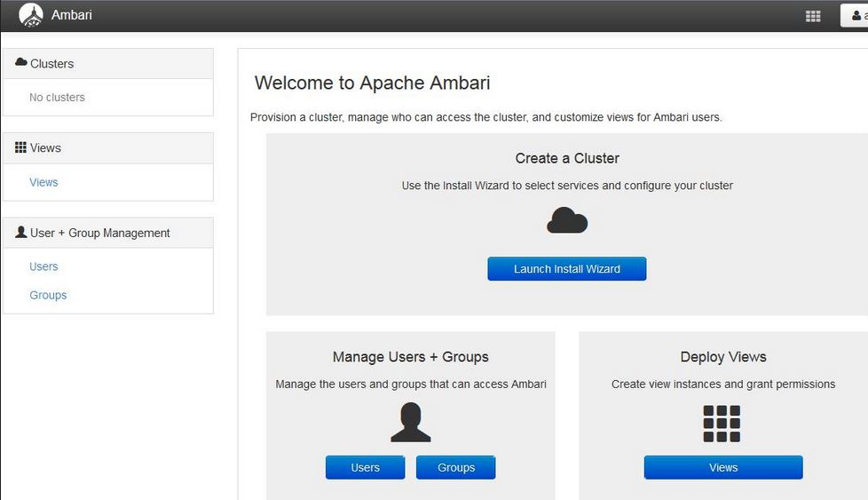This screenshot has width=868, height=500.
Task: Click the Ambari logo icon
Action: point(31,15)
